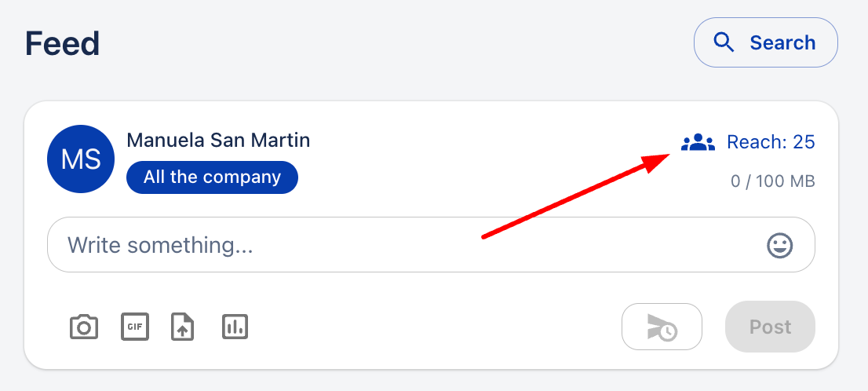This screenshot has width=868, height=391.
Task: Attach a photo with the camera icon
Action: coord(84,327)
